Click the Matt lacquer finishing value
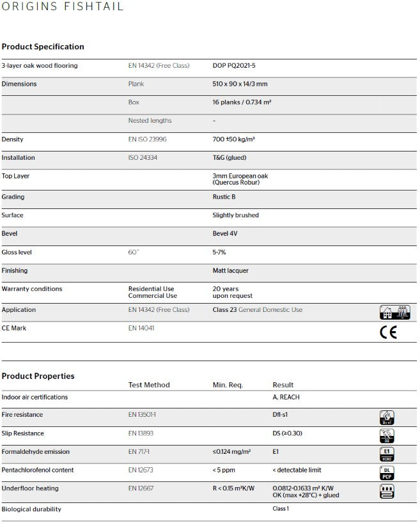 point(230,270)
